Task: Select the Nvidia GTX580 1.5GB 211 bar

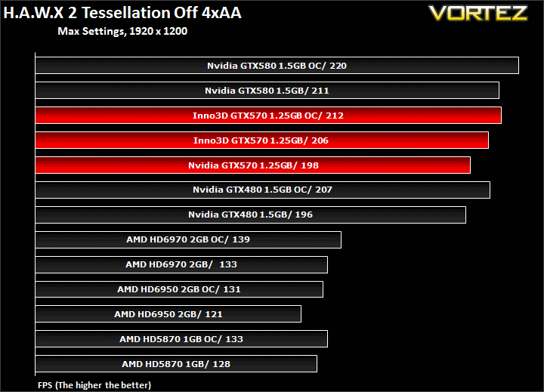Action: pos(267,90)
